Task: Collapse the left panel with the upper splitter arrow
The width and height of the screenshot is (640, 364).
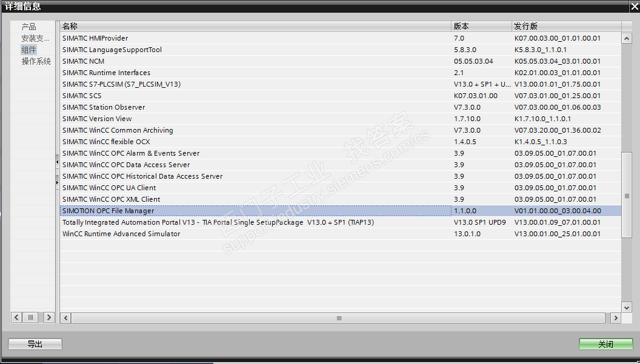Action: coord(57,162)
